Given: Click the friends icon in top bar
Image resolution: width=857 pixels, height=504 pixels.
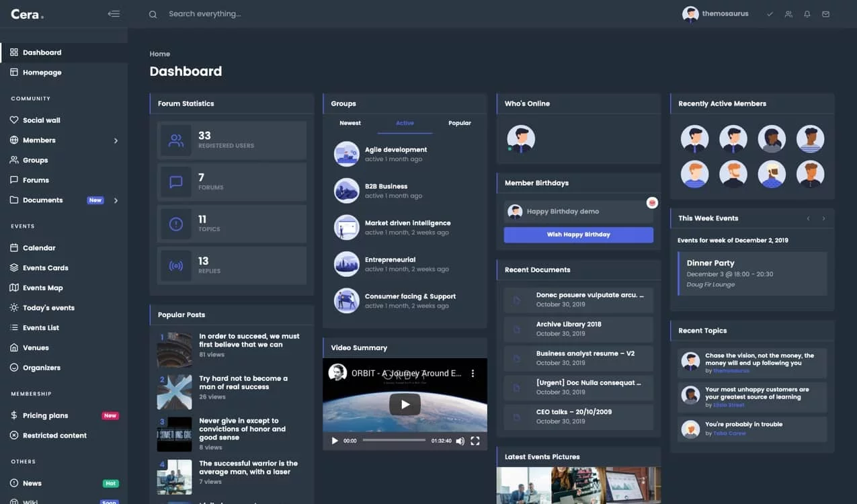Looking at the screenshot, I should pos(788,14).
